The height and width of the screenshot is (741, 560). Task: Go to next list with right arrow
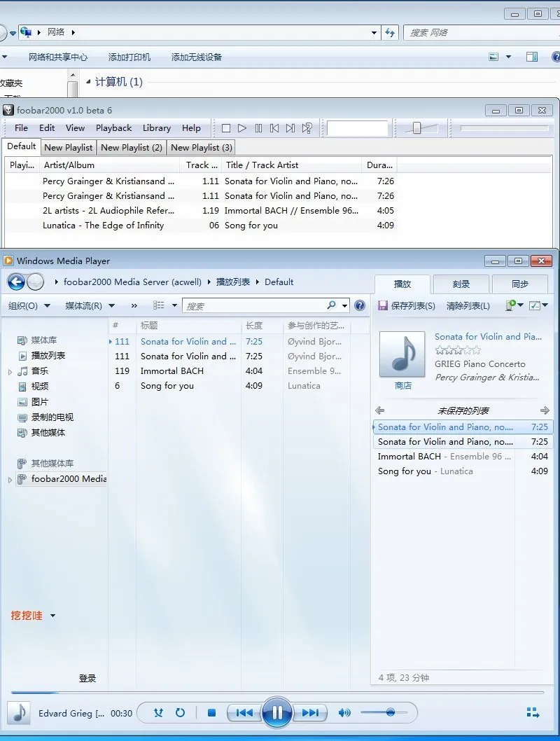point(545,410)
